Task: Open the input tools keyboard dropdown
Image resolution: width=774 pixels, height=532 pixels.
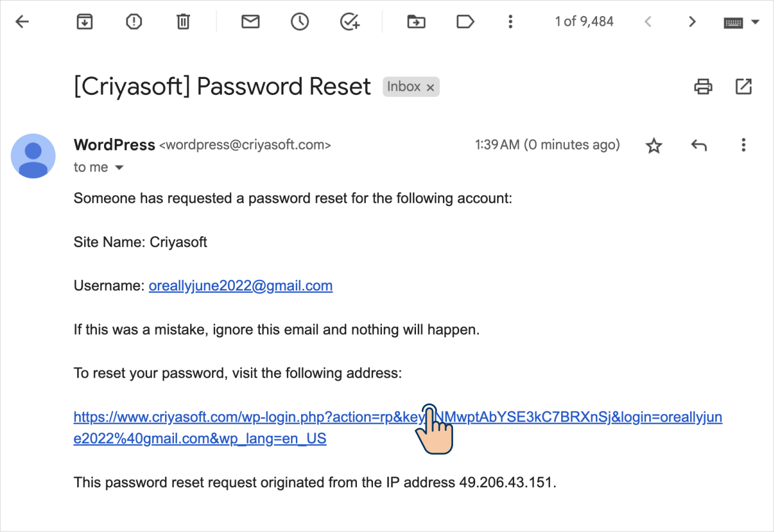Action: 741,22
